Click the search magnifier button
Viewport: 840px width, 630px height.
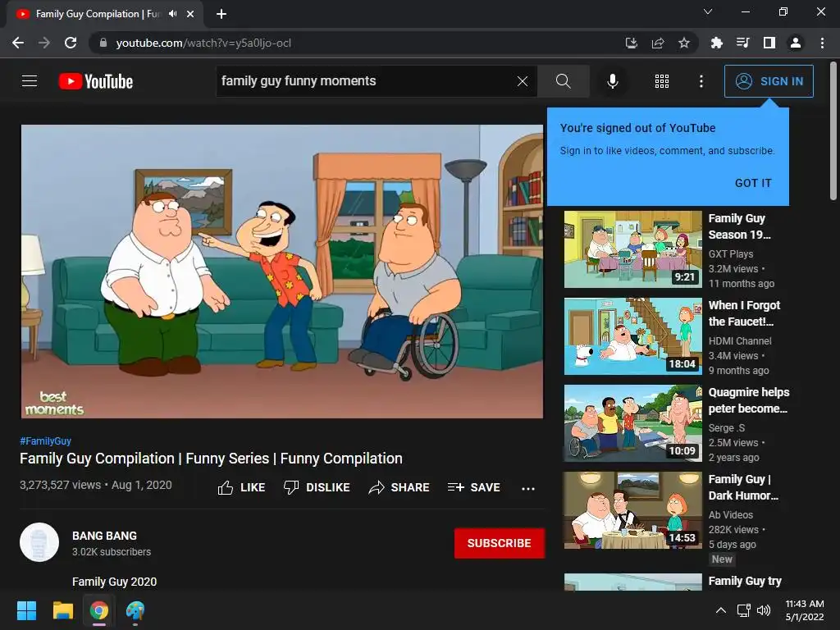tap(563, 81)
